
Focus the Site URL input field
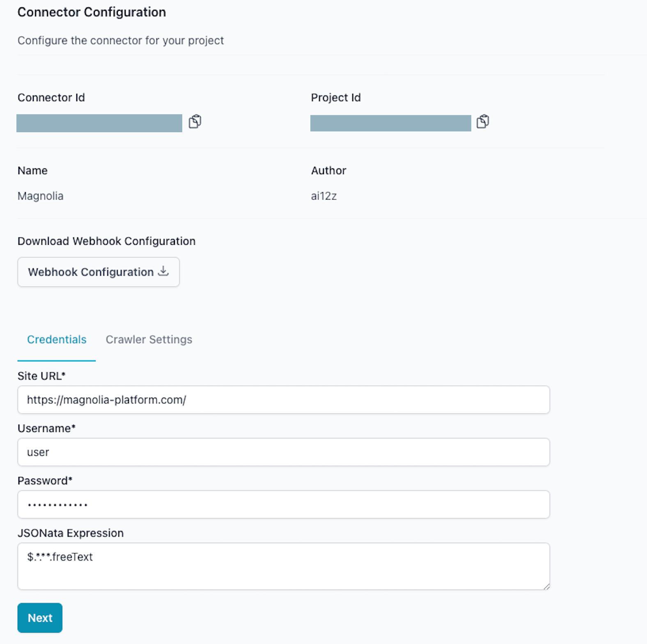[283, 400]
